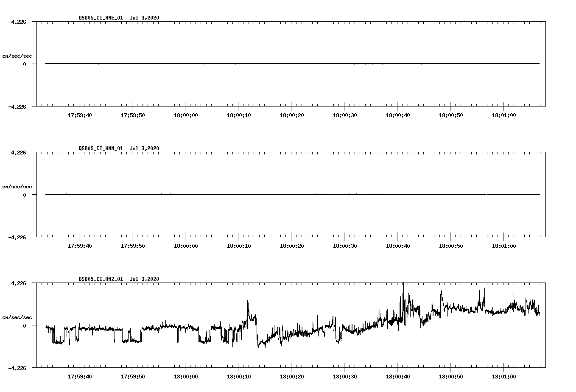Select 18:00:50 time label under HNN plot
This screenshot has height=392, width=576.
click(x=451, y=246)
